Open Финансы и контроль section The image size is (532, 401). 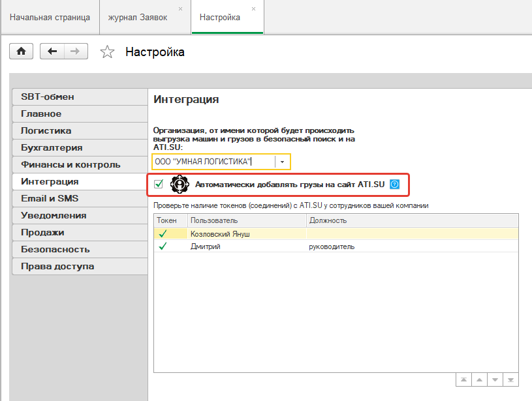(80, 165)
